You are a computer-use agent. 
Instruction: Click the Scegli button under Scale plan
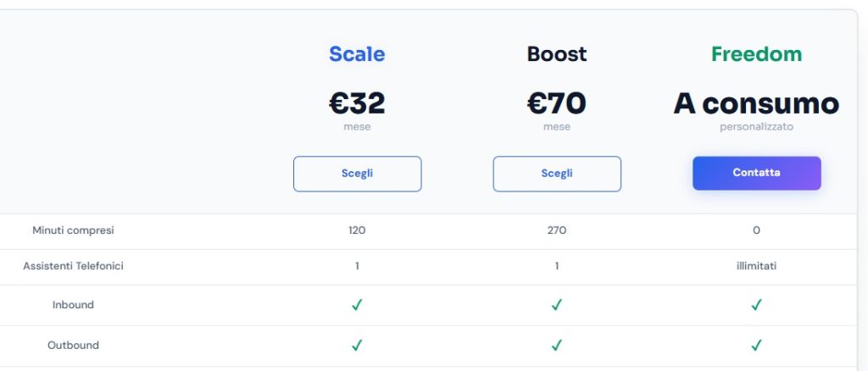[357, 174]
